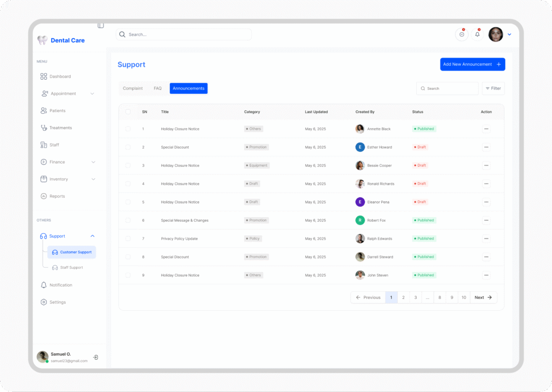
Task: Open action menu for Annette Black's row
Action: click(x=486, y=129)
